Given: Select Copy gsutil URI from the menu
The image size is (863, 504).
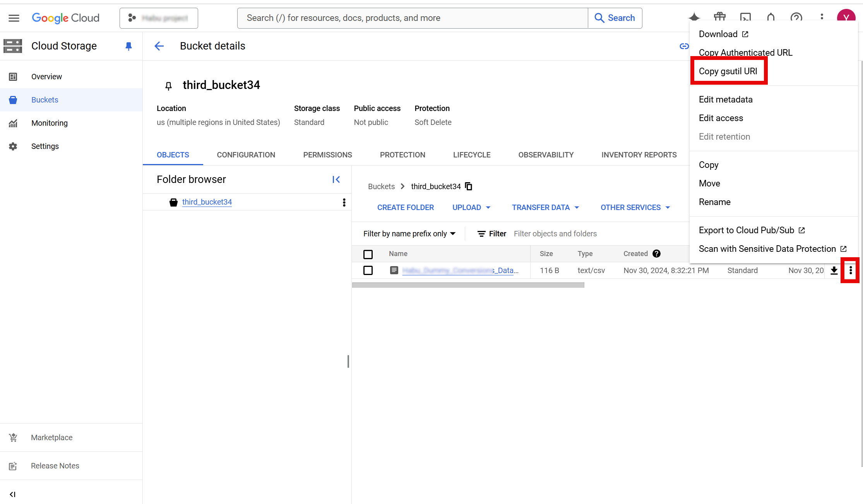Looking at the screenshot, I should coord(728,71).
